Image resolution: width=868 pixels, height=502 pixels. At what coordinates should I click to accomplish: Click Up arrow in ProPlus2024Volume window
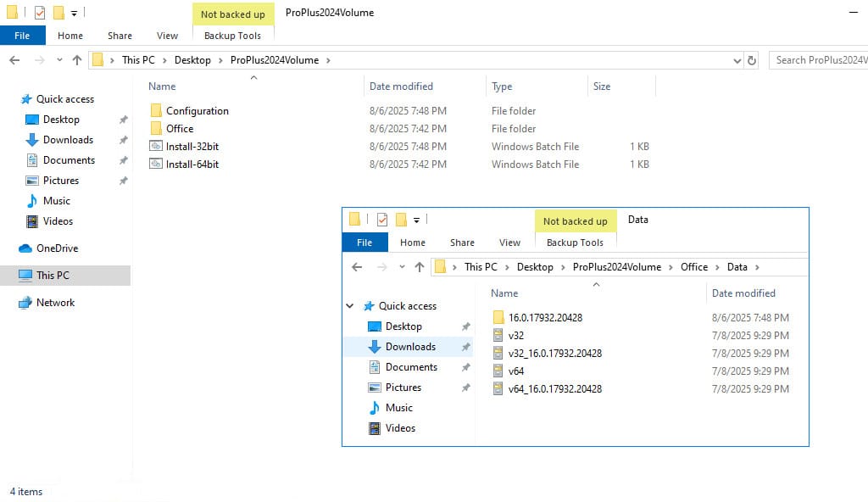coord(77,60)
